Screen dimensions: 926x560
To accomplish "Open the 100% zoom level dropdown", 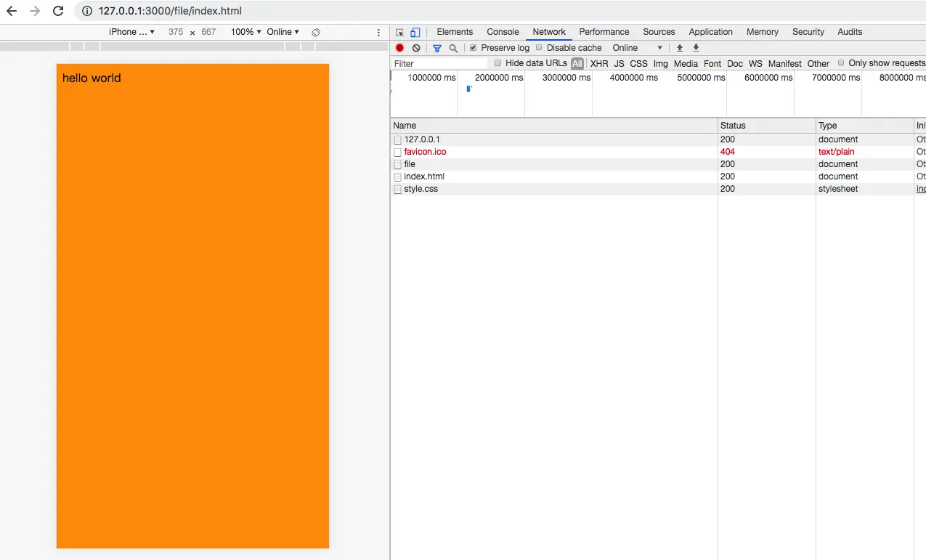I will click(246, 32).
